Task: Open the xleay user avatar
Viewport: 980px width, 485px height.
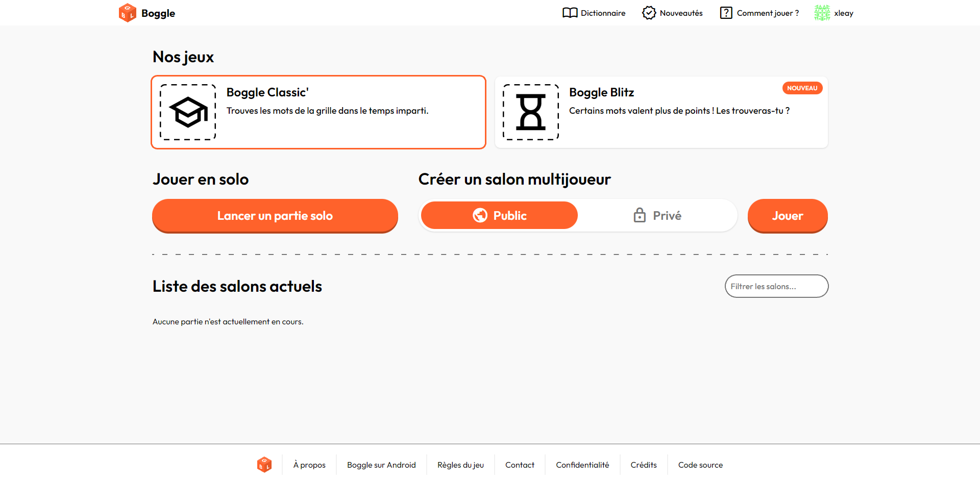Action: [x=822, y=13]
